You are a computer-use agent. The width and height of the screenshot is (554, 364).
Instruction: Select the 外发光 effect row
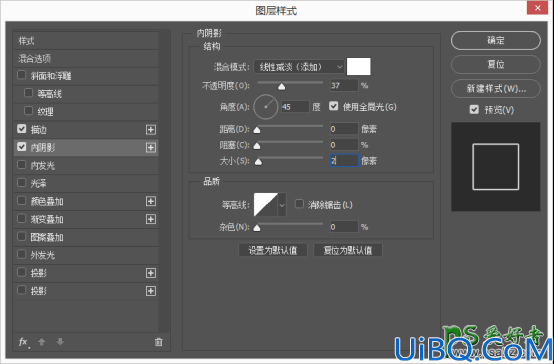point(86,255)
